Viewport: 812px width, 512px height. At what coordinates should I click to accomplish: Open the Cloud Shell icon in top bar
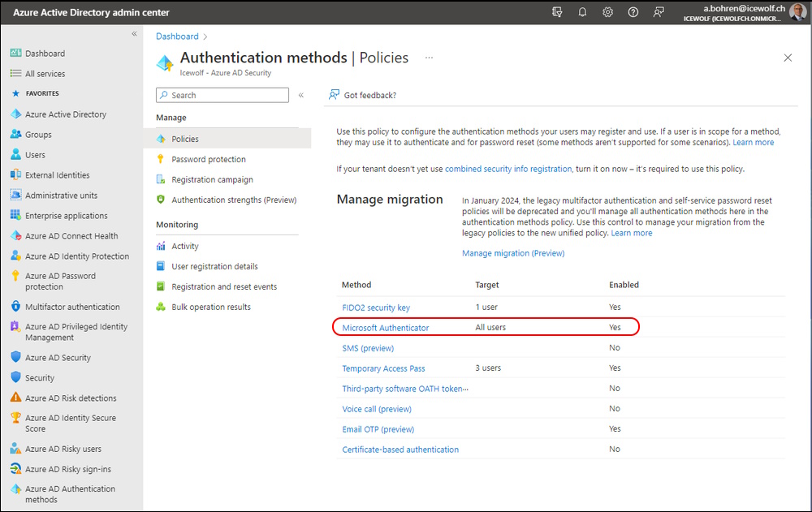click(557, 12)
